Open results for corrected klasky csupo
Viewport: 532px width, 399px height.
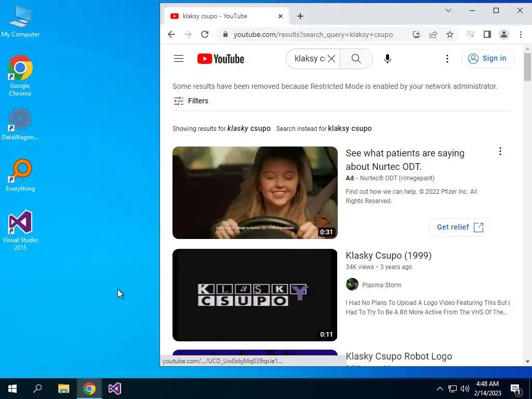249,129
